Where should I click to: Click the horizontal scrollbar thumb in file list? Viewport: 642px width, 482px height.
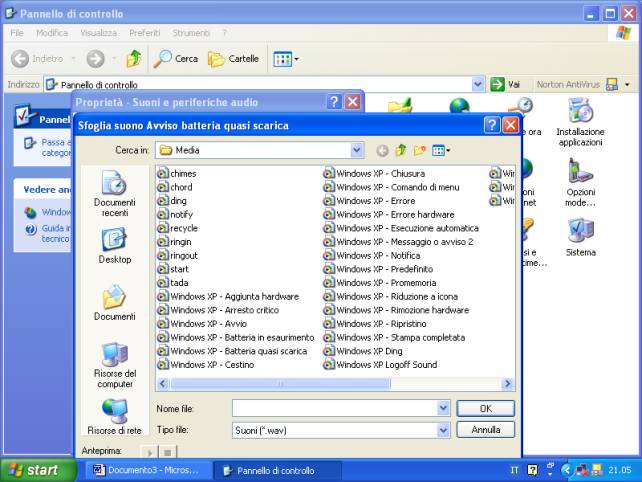[x=280, y=384]
